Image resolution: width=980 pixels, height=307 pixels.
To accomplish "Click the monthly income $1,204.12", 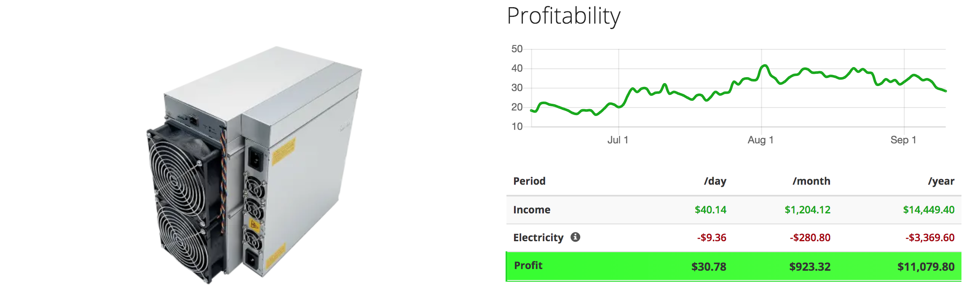I will pos(807,210).
